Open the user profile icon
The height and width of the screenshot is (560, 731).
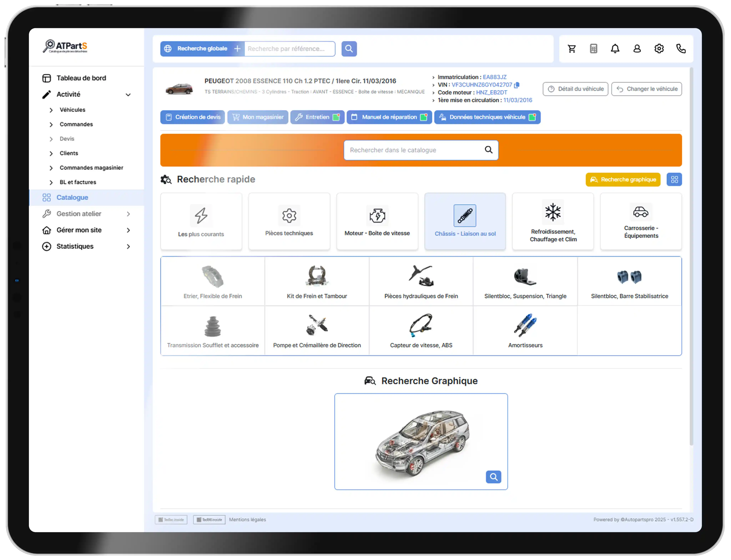[637, 49]
